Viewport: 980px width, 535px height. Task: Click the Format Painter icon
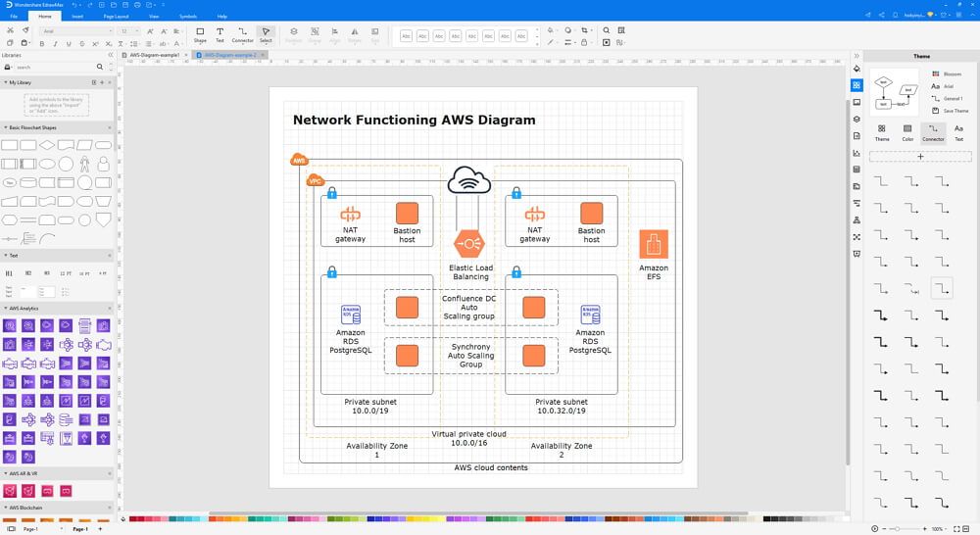(25, 30)
